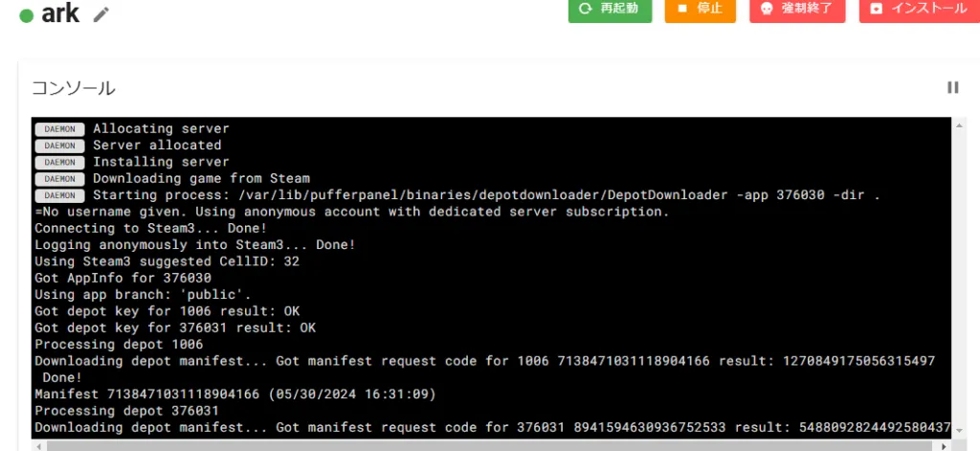Click the DAEMON badge beside 'Downloading game from Steam'
Viewport: 980px width, 451px height.
[x=59, y=179]
